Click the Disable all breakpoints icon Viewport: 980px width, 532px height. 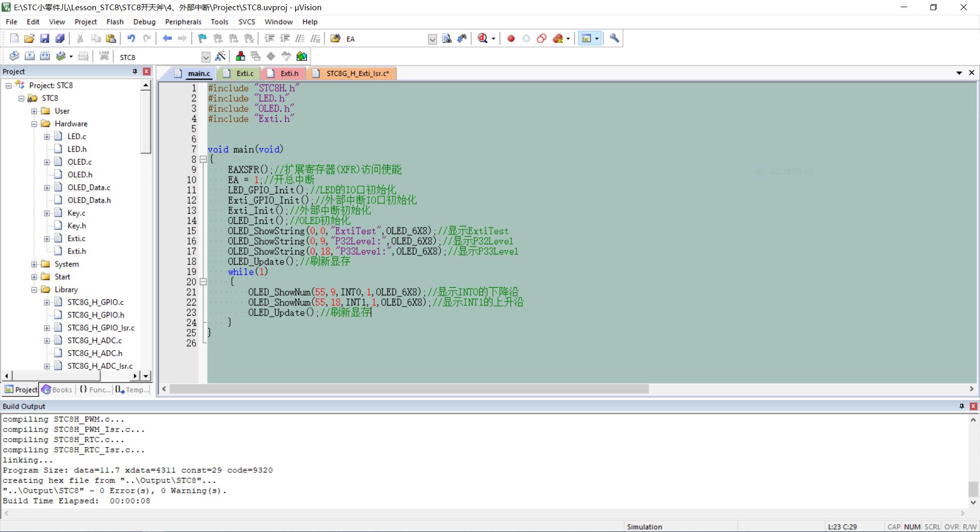(542, 38)
